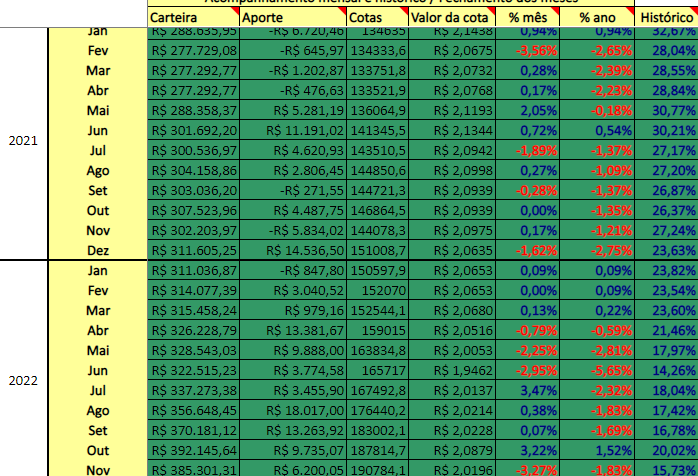Click carteira value R$ 311.036,87

click(194, 271)
